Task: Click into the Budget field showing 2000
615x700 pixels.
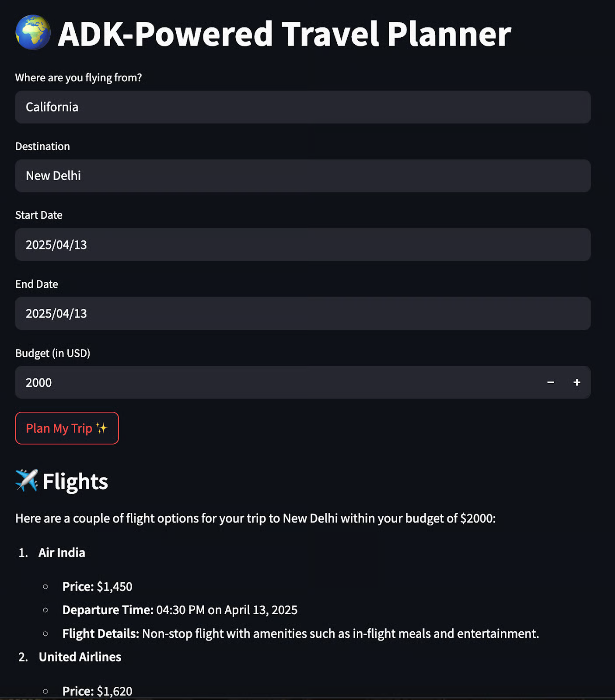Action: (276, 382)
